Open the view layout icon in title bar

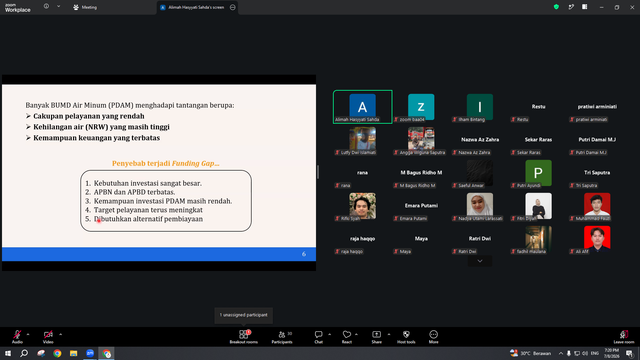(x=585, y=7)
